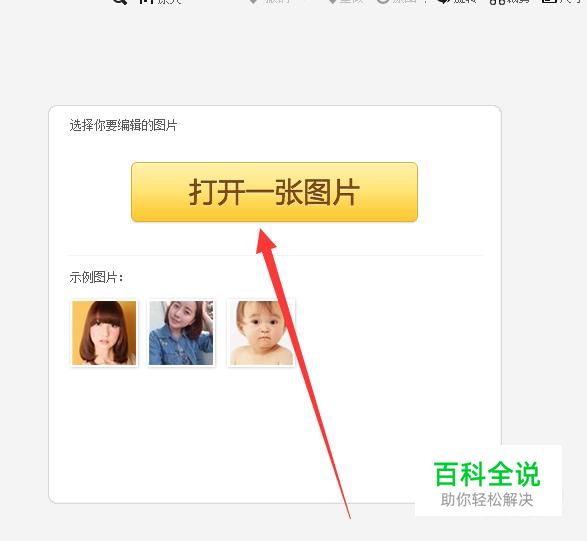This screenshot has width=587, height=541.
Task: Click the 示例图片 label
Action: tap(96, 277)
